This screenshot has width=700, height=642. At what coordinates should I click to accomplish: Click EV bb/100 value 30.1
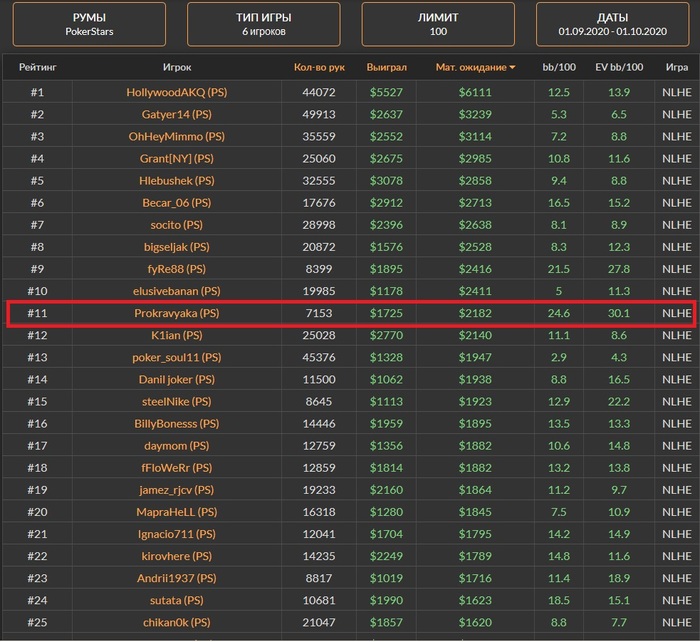coord(619,313)
